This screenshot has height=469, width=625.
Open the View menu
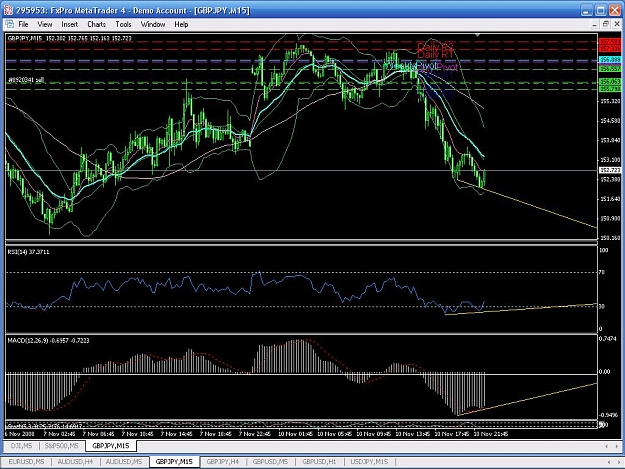(x=45, y=24)
